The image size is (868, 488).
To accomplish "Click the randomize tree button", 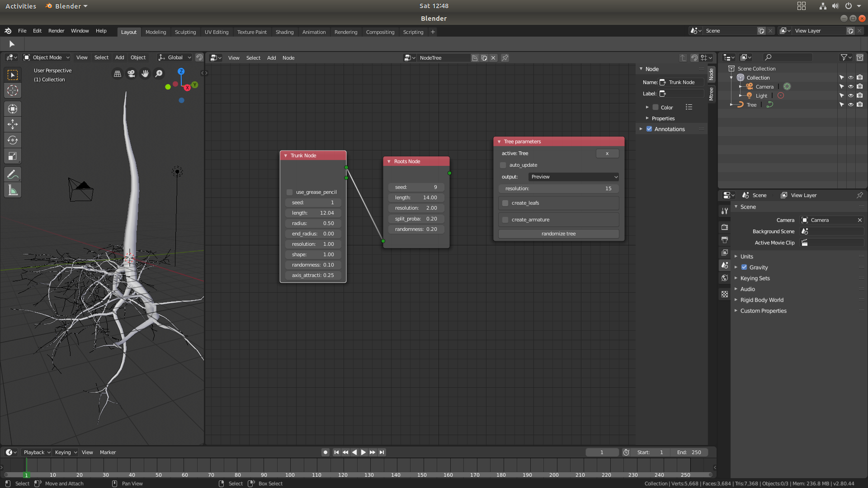I will (558, 234).
